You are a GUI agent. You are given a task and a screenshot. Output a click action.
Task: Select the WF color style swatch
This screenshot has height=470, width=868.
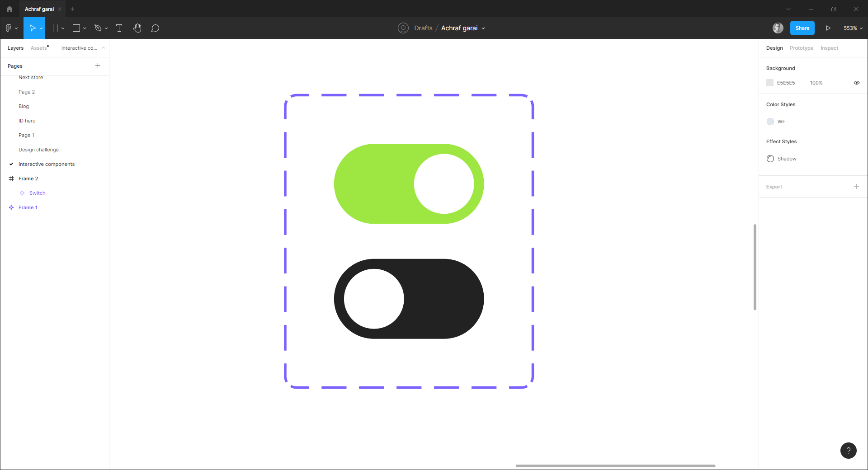(x=770, y=122)
